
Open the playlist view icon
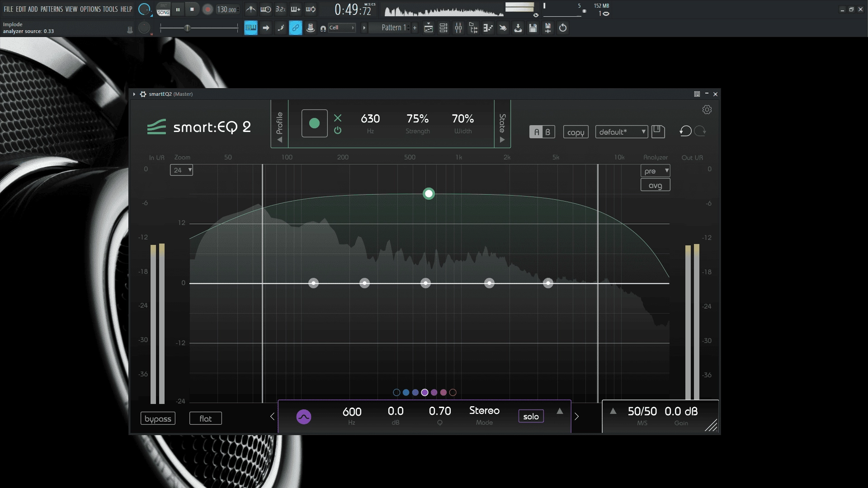point(429,28)
